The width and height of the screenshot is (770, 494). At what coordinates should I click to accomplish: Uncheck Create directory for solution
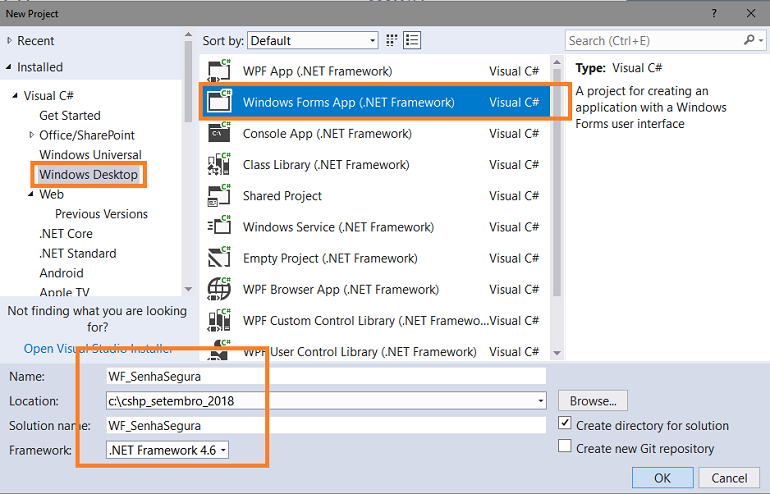point(565,423)
